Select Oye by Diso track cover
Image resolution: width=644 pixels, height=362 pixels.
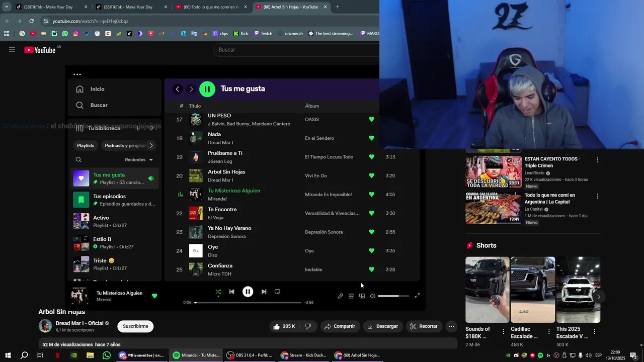pos(196,250)
